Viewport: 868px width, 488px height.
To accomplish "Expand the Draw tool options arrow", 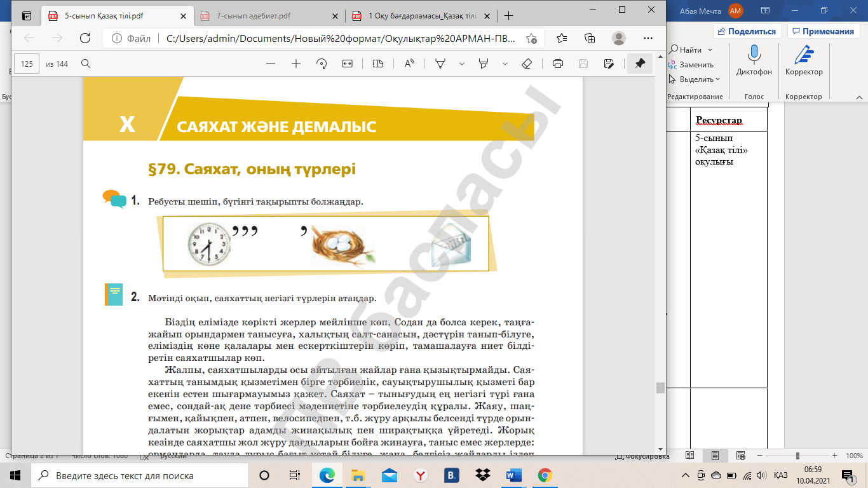I will point(462,64).
